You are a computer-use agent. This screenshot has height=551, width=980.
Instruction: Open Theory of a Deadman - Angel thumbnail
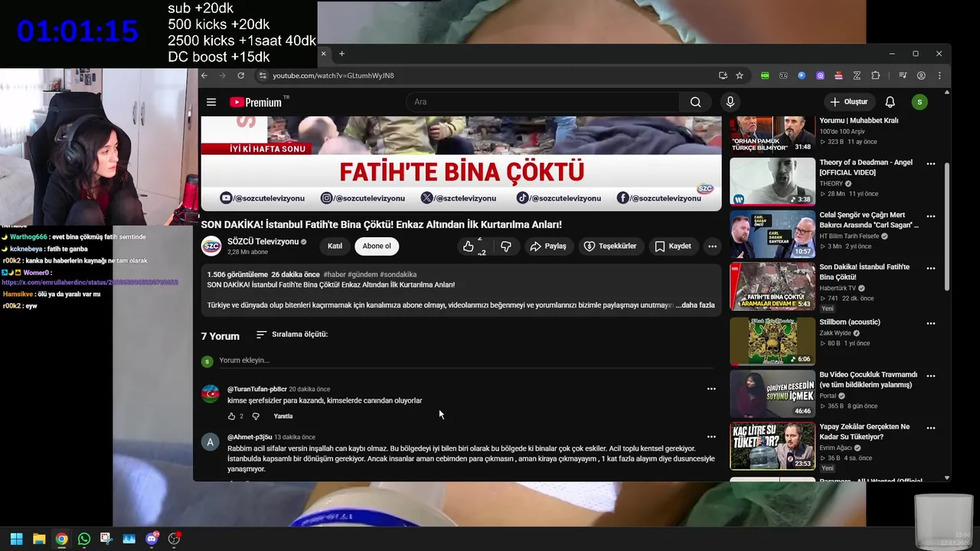pos(773,181)
